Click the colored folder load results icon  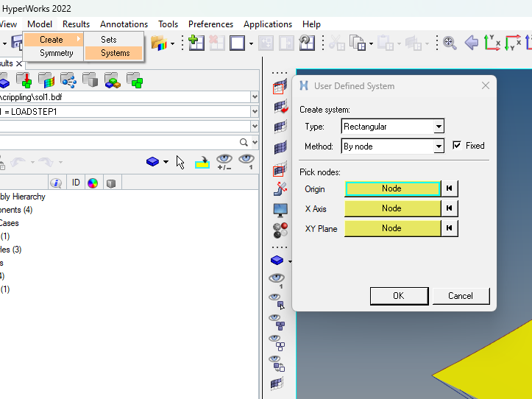coord(159,43)
